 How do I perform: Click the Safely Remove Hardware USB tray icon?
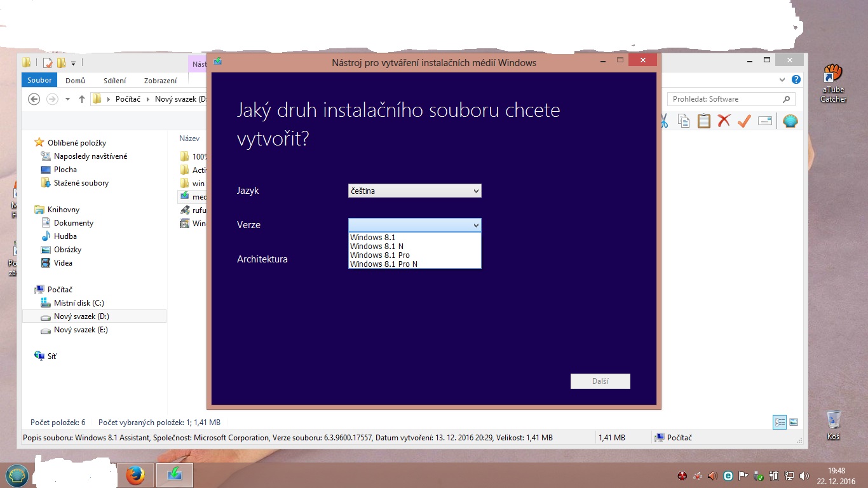click(758, 475)
